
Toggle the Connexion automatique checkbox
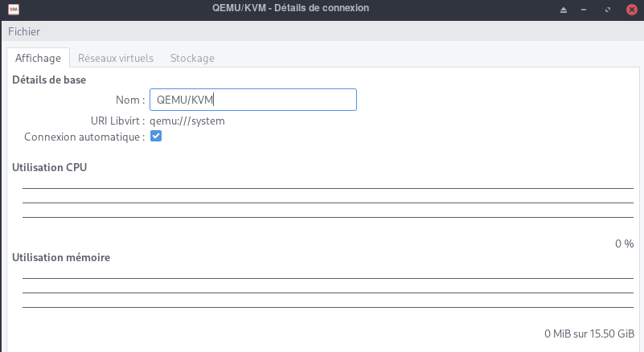pos(156,137)
